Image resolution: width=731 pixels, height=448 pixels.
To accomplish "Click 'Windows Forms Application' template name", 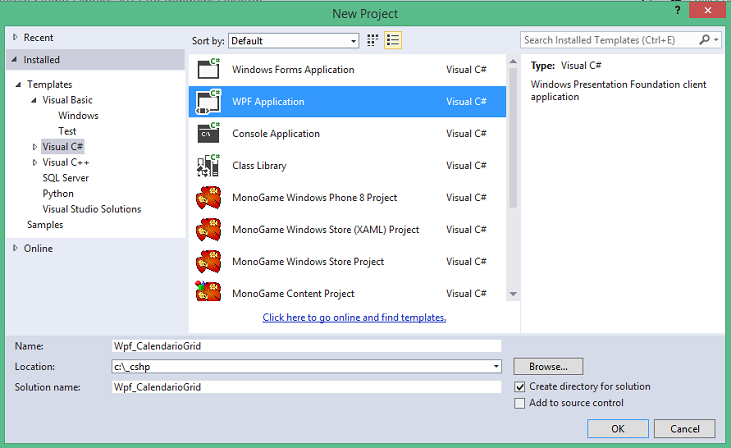I will click(293, 69).
